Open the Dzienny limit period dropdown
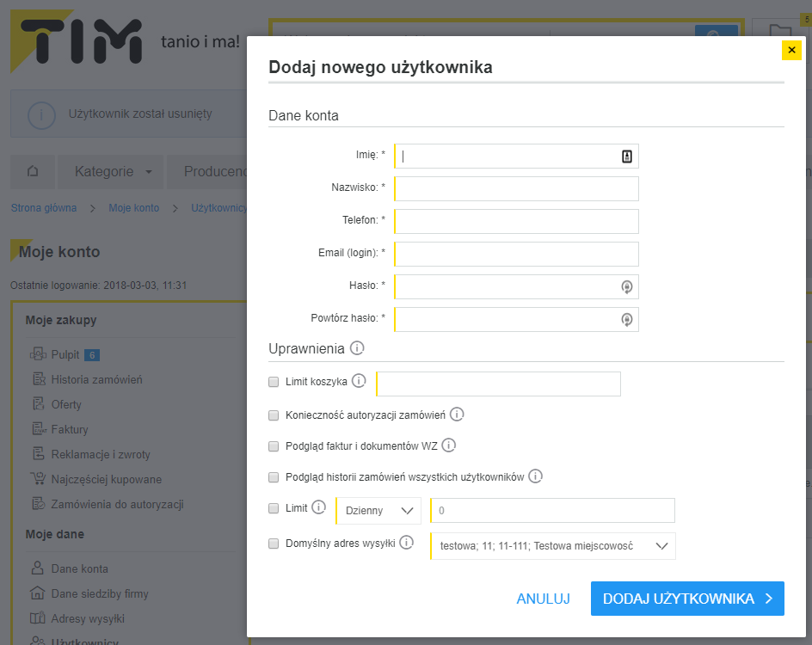 coord(378,510)
